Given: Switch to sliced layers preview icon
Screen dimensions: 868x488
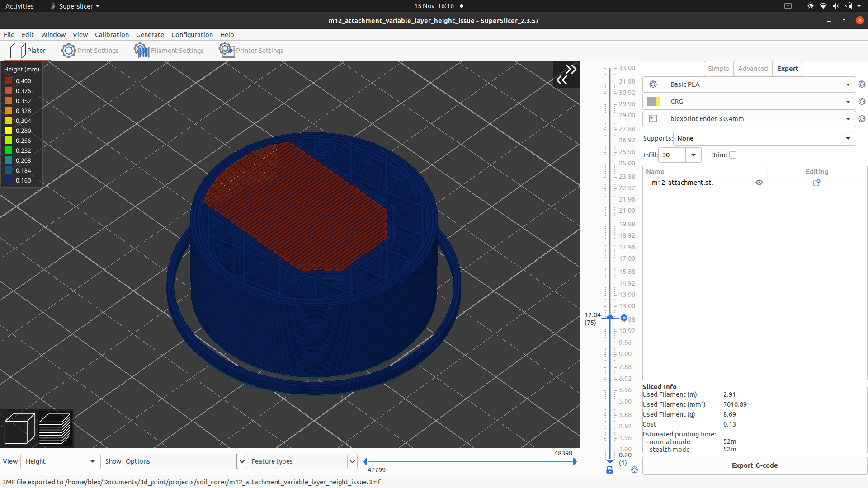Looking at the screenshot, I should 55,428.
